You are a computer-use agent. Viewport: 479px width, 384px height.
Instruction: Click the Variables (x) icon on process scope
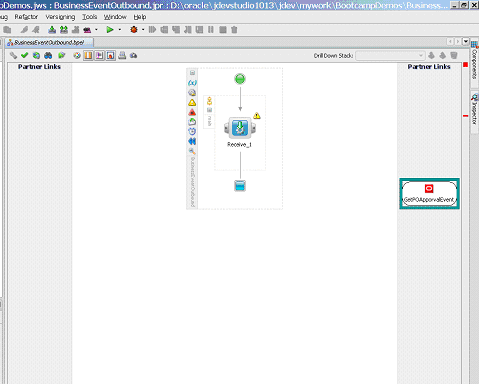coord(192,82)
